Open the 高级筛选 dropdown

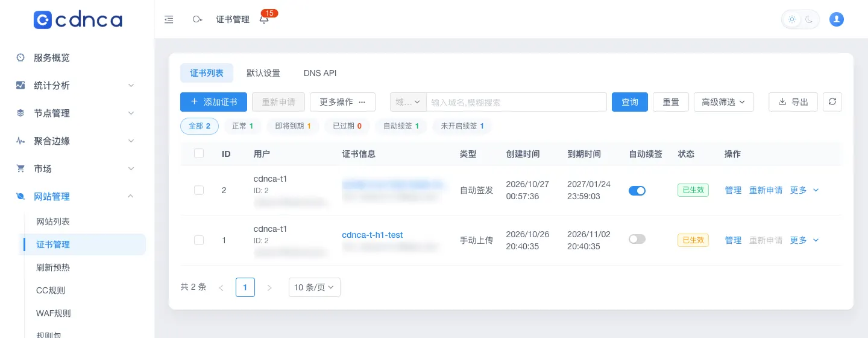tap(724, 102)
